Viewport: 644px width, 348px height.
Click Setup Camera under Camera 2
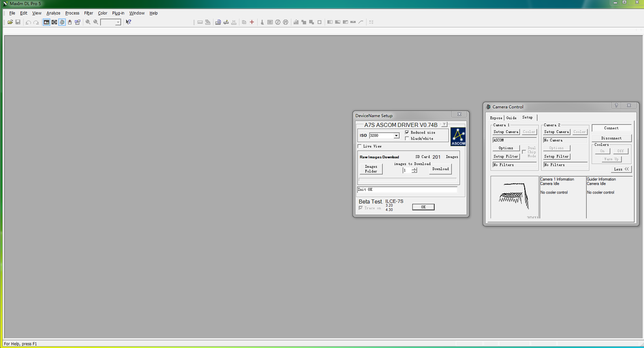point(556,132)
